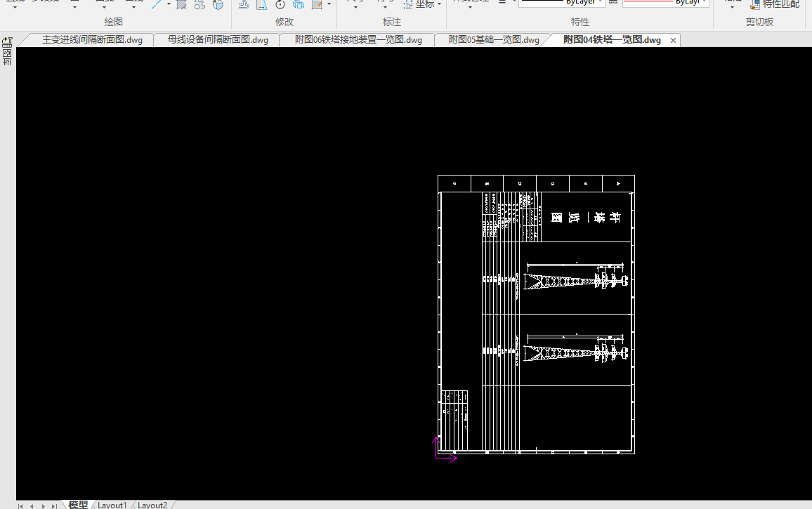This screenshot has width=812, height=509.
Task: Select the 附图04铁塔一览图.dwg tab
Action: click(612, 40)
